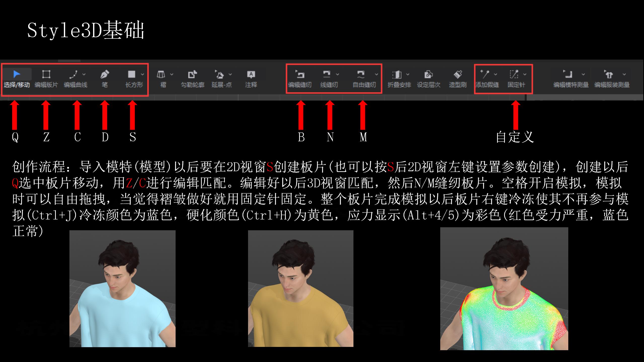
Task: Expand the 延展-点 dropdown arrow
Action: pyautogui.click(x=230, y=74)
